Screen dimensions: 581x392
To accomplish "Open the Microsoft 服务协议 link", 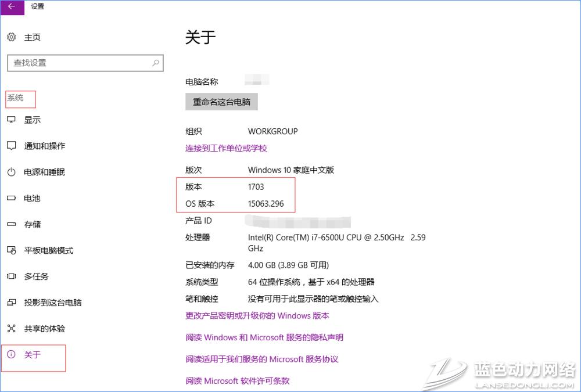I will click(261, 359).
